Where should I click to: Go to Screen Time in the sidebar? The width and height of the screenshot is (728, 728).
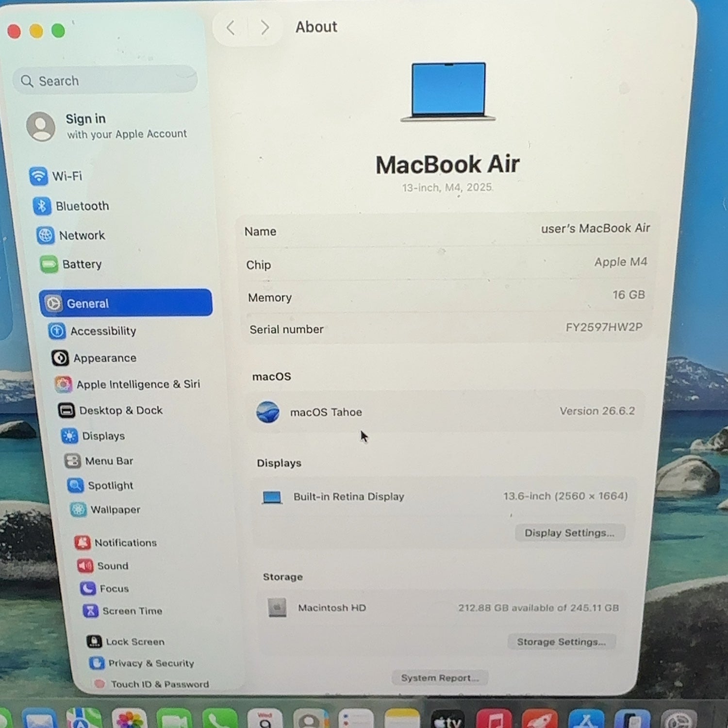pos(123,611)
